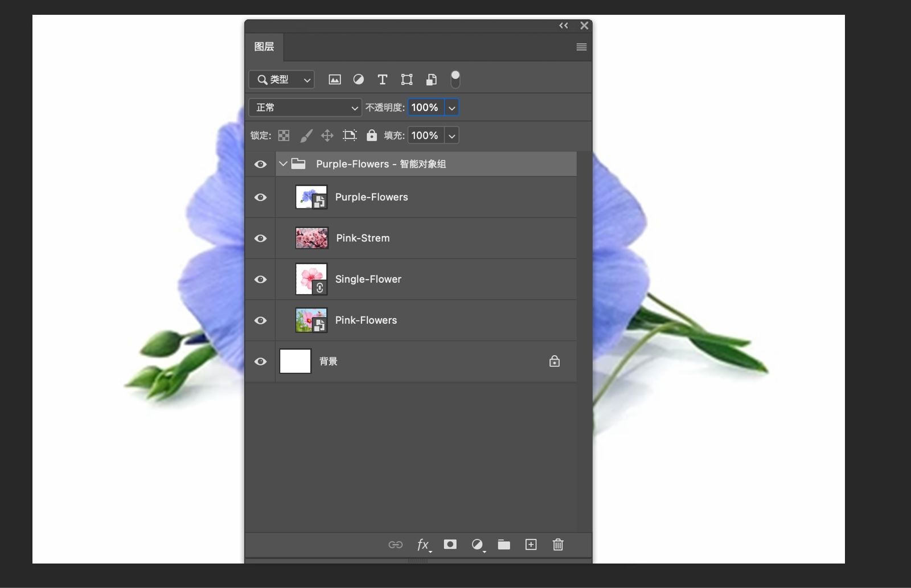Close the Layers panel with X

click(584, 26)
